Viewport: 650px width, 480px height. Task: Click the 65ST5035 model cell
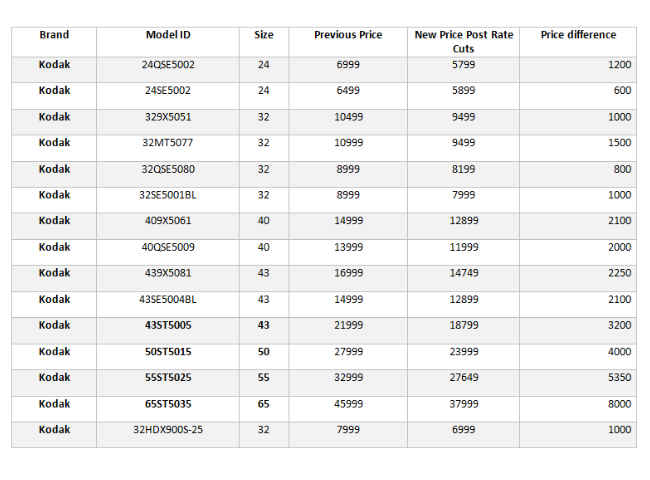pos(168,404)
